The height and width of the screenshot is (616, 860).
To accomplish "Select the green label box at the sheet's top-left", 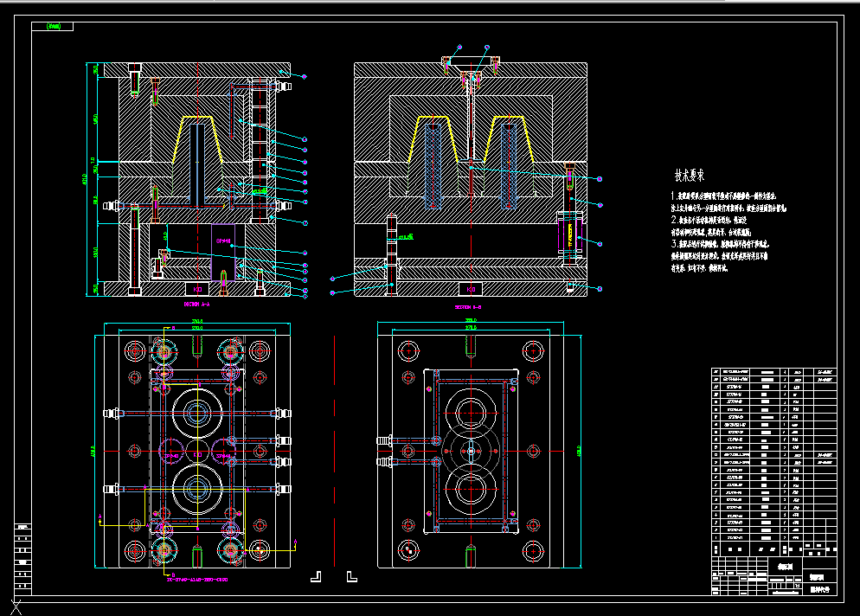I will coord(53,26).
